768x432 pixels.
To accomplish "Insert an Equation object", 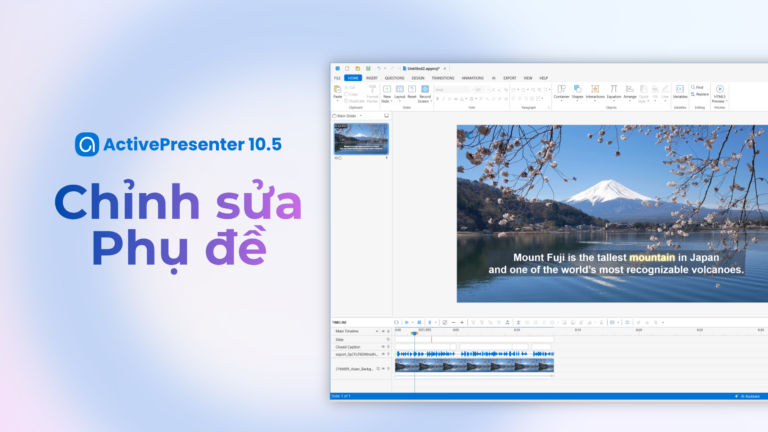I will (x=614, y=92).
